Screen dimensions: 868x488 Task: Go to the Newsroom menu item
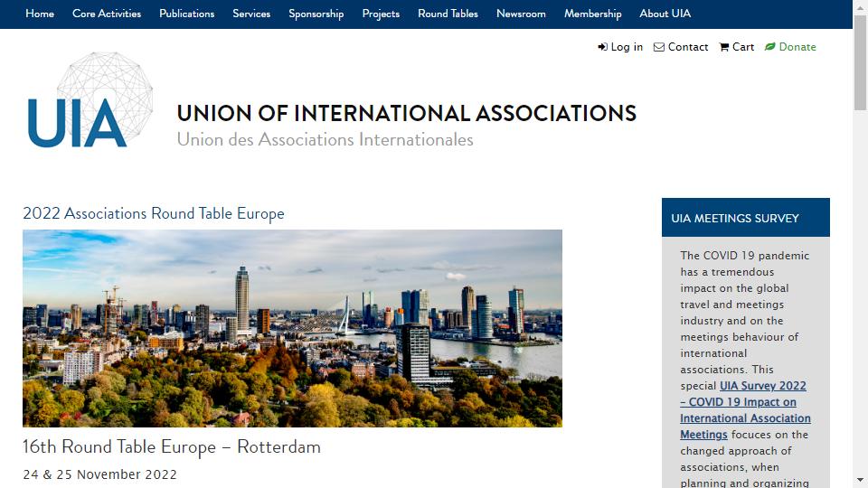tap(521, 14)
